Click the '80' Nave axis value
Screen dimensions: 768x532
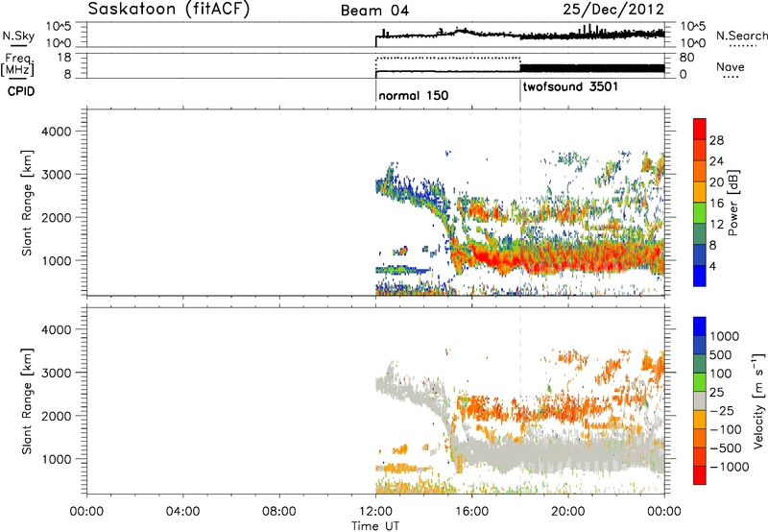(x=686, y=58)
